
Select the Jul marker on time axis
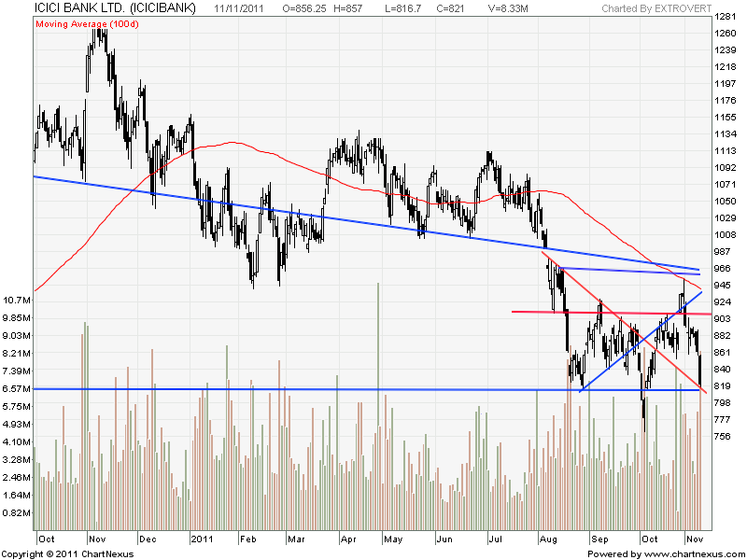[x=493, y=539]
